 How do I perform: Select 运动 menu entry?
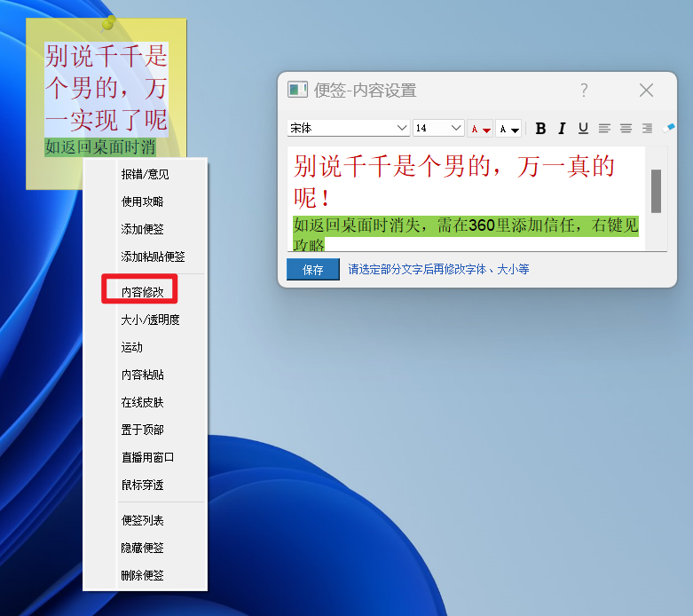131,347
